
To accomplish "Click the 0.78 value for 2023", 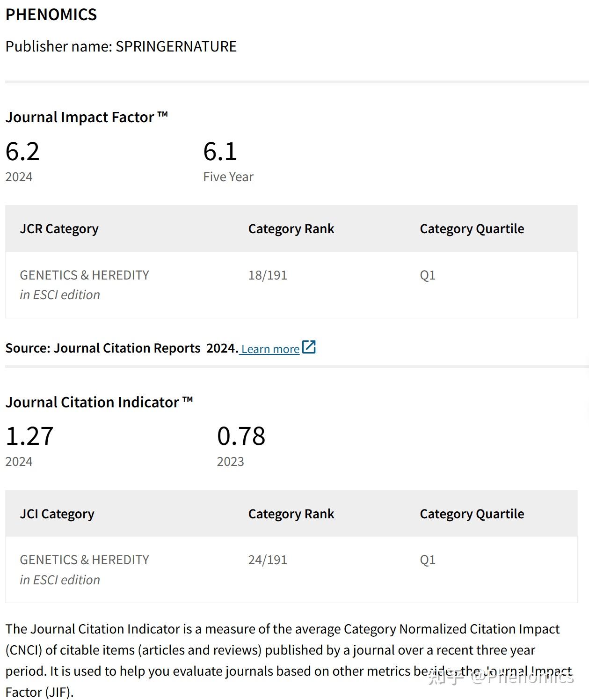I will (x=241, y=436).
